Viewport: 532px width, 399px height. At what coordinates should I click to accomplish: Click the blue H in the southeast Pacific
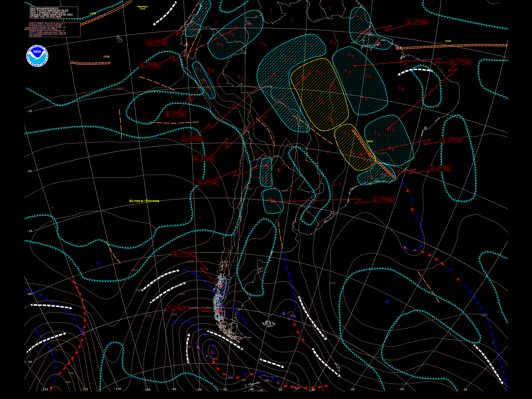click(98, 263)
